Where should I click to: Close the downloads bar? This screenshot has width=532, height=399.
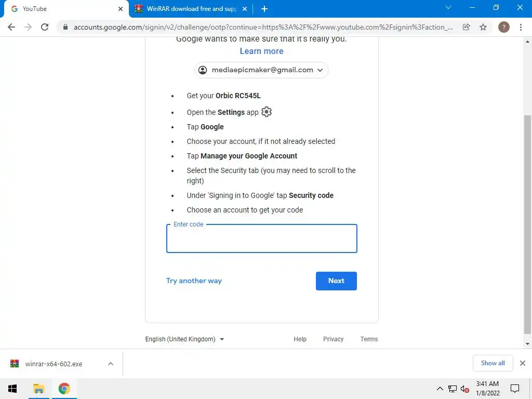(523, 363)
